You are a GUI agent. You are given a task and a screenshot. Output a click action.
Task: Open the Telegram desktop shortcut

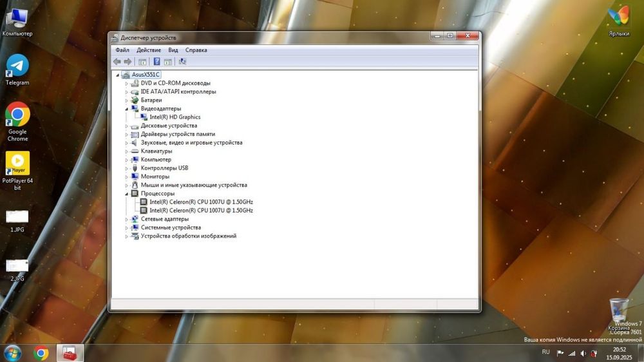[x=17, y=70]
